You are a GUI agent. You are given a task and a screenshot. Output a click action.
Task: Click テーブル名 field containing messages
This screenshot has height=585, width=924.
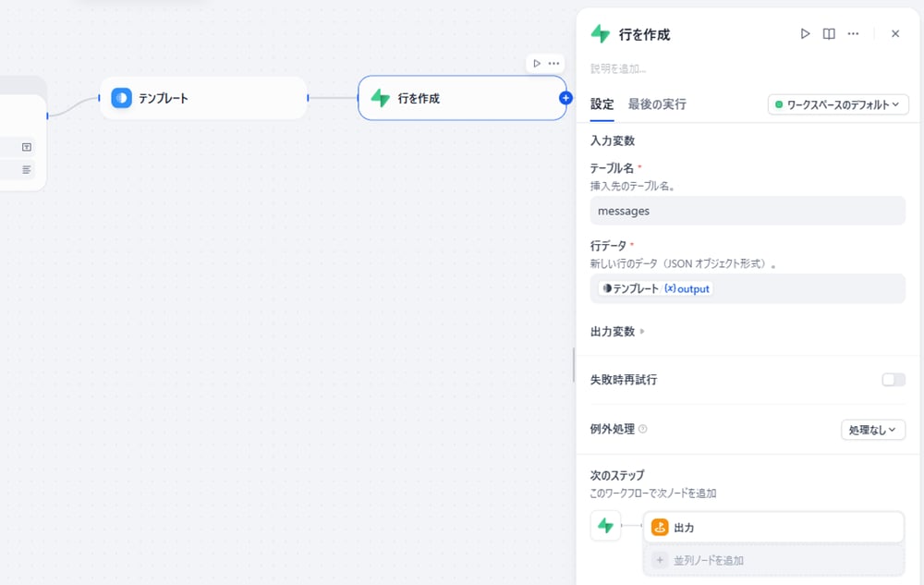pyautogui.click(x=747, y=211)
